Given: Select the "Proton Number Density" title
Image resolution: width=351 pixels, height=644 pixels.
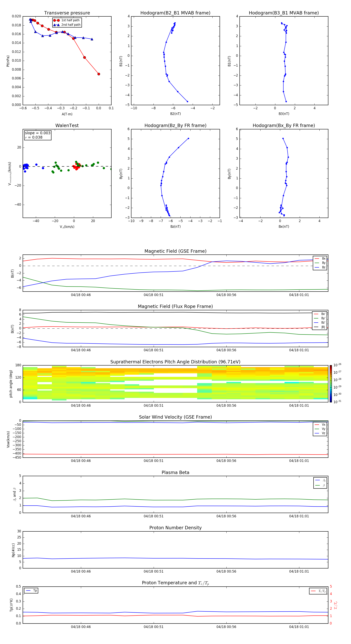Looking at the screenshot, I should pos(175,528).
